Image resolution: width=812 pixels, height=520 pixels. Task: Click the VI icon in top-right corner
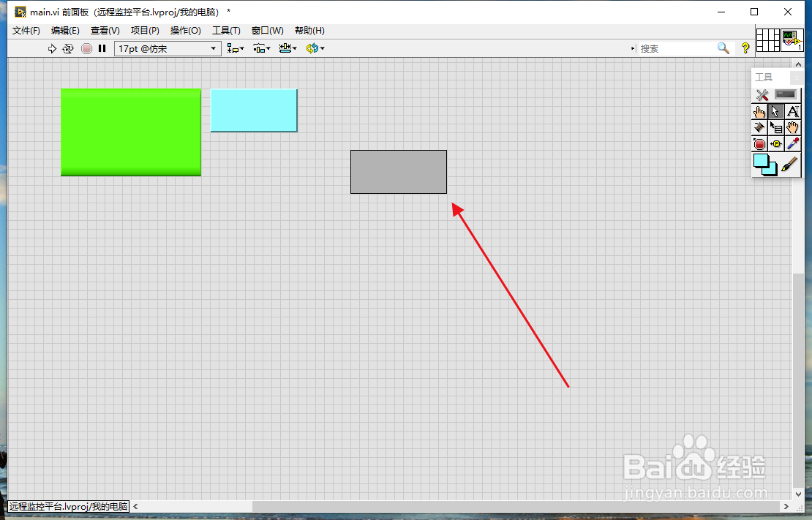tap(792, 40)
